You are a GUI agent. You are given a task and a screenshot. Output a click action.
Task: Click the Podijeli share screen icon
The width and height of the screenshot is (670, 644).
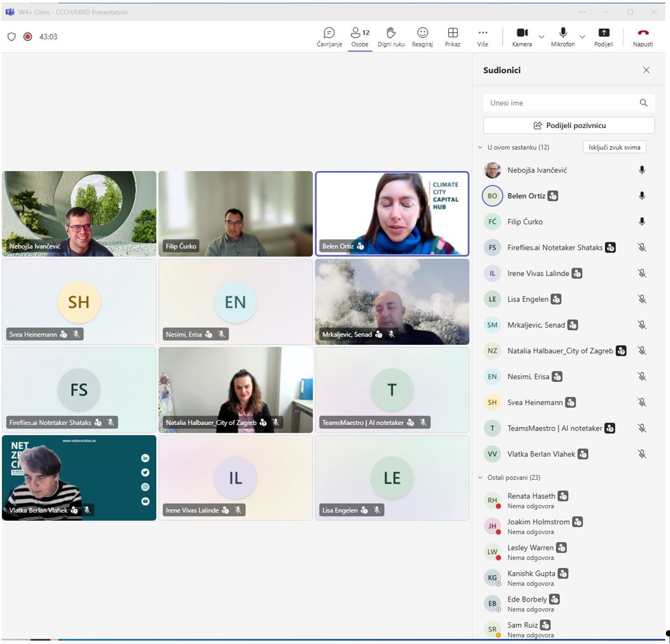(x=604, y=33)
